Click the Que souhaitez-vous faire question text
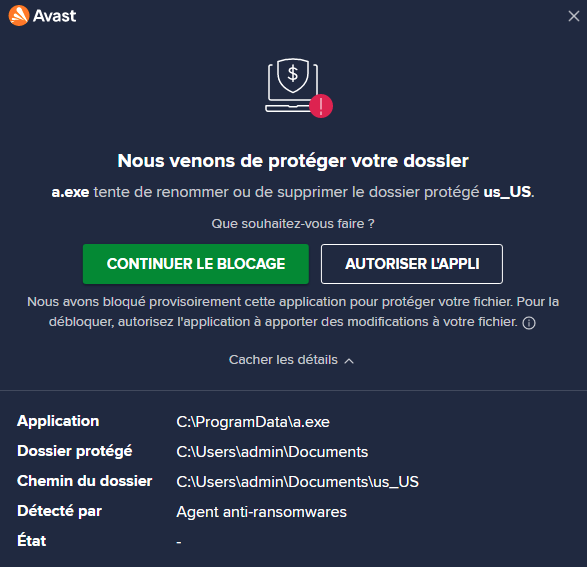Viewport: 587px width, 567px height. [293, 224]
